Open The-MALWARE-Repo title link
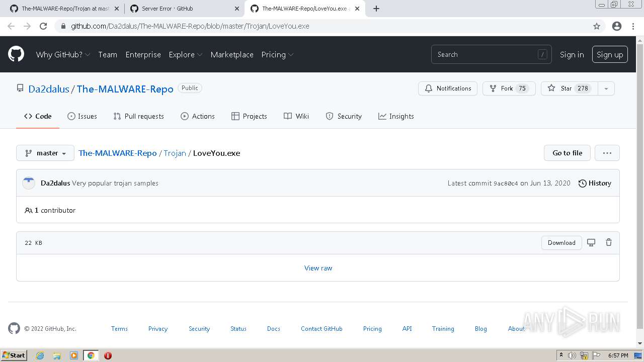The image size is (644, 362). pyautogui.click(x=125, y=89)
